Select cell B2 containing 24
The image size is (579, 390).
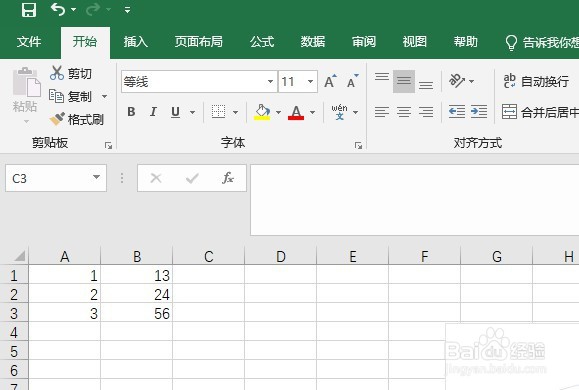pos(137,294)
